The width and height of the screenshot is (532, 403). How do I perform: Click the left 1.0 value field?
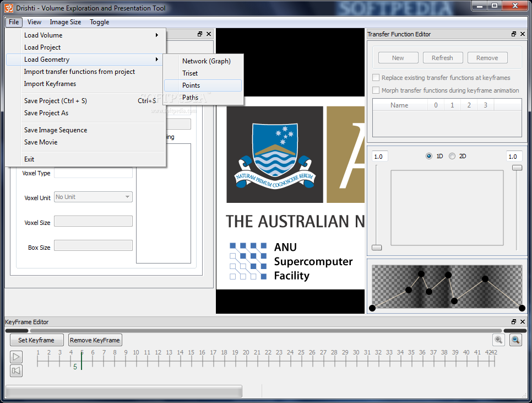pos(380,157)
